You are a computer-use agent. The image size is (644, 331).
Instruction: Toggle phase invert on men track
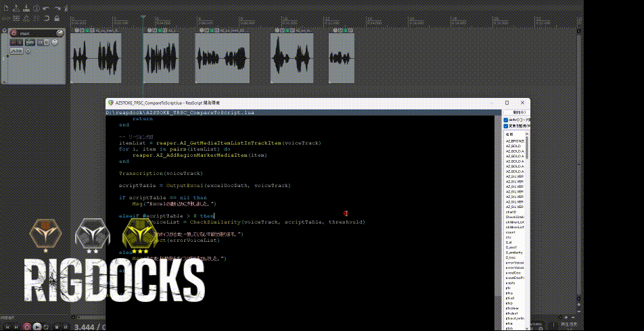[28, 51]
